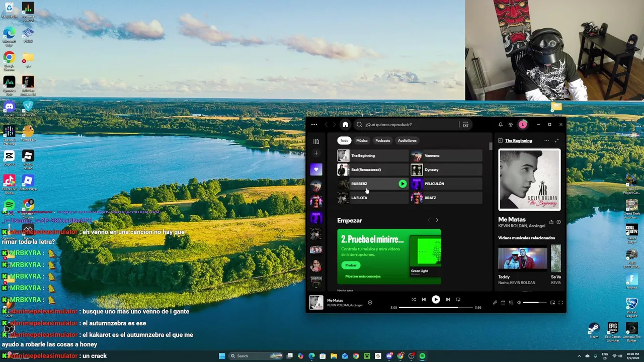The width and height of the screenshot is (644, 362).
Task: Click the taskbar Search box
Action: coord(256,356)
